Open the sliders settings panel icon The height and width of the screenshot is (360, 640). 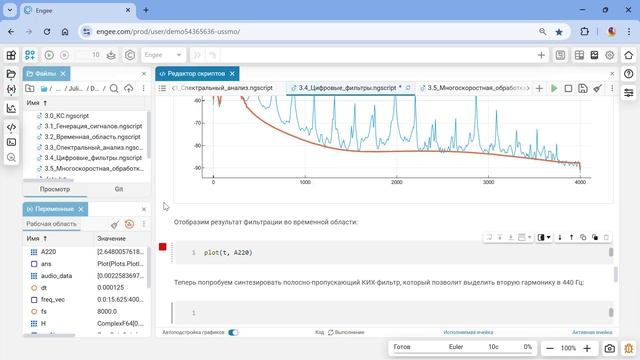629,93
